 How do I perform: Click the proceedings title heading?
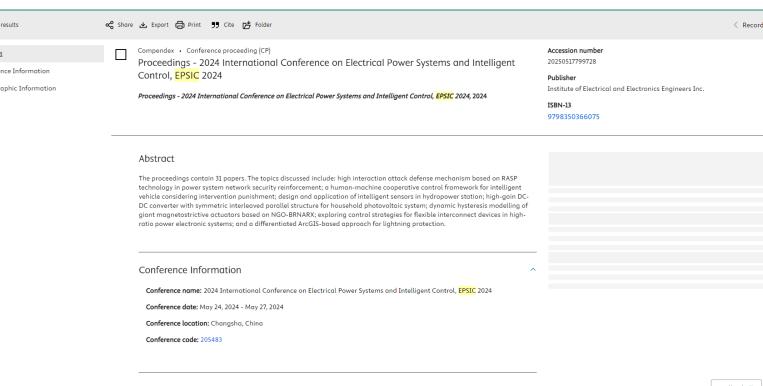pyautogui.click(x=327, y=69)
